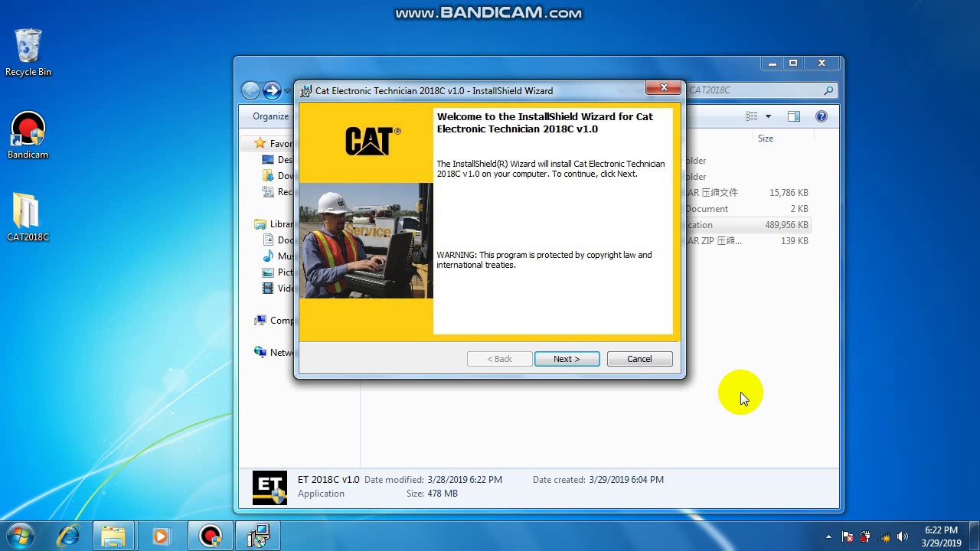This screenshot has width=980, height=551.
Task: Click the ET application icon in details pane
Action: pyautogui.click(x=269, y=488)
